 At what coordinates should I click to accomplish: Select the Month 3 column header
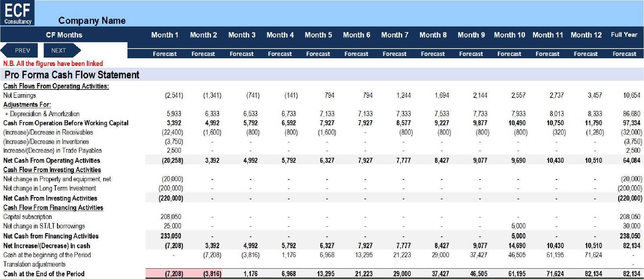pyautogui.click(x=242, y=35)
